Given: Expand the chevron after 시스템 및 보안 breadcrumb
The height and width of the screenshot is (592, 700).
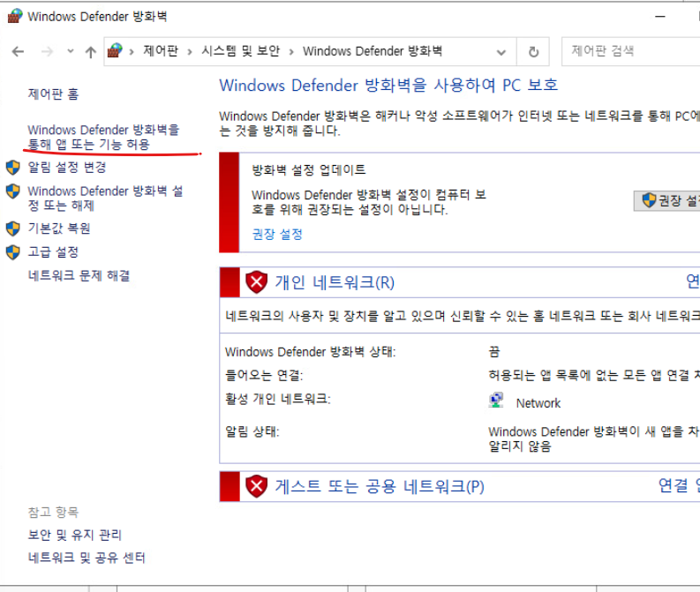Looking at the screenshot, I should click(x=291, y=52).
